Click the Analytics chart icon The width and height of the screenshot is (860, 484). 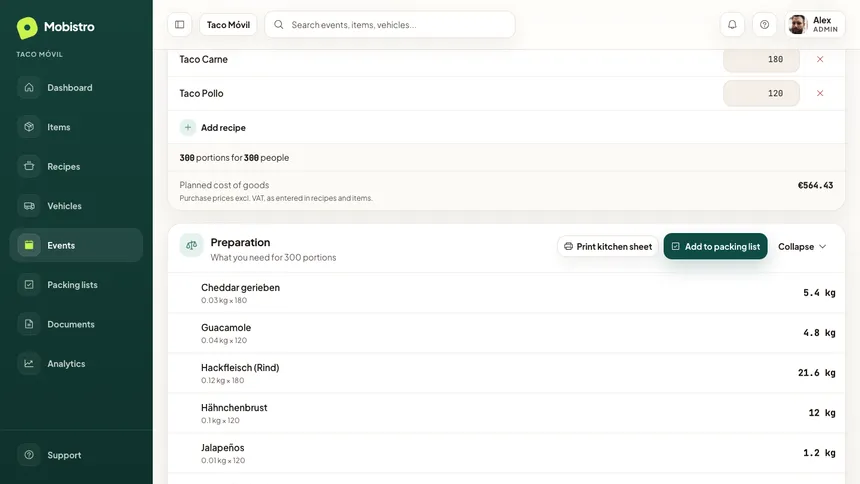29,363
